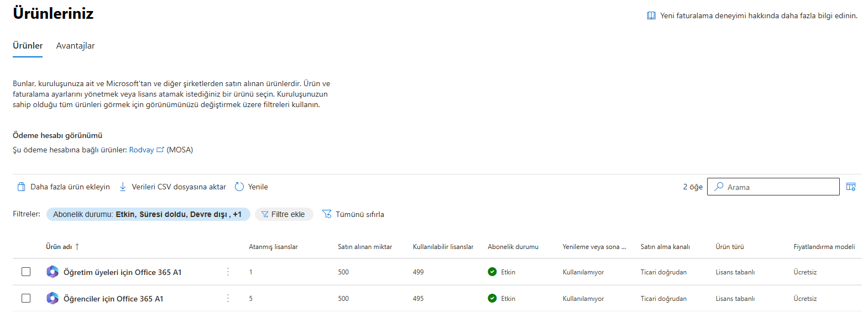Open more actions for Öğrenciler row
Screen dimensions: 868x323
(228, 298)
